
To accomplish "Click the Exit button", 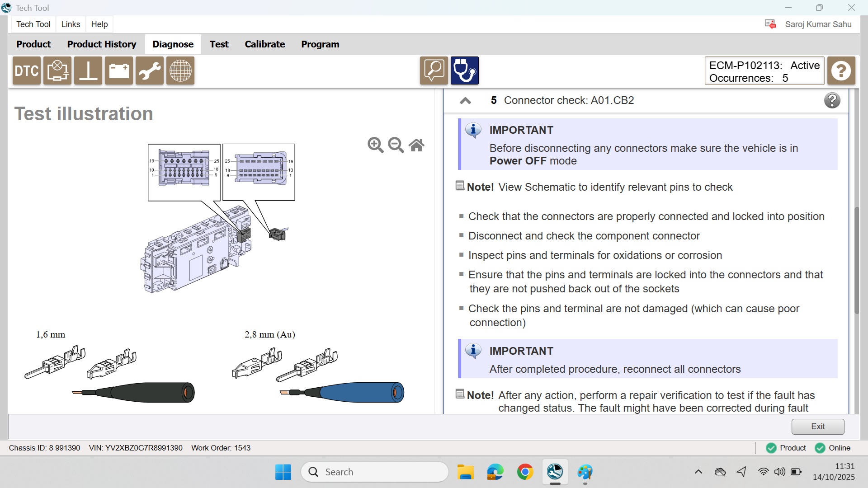I will pyautogui.click(x=817, y=427).
